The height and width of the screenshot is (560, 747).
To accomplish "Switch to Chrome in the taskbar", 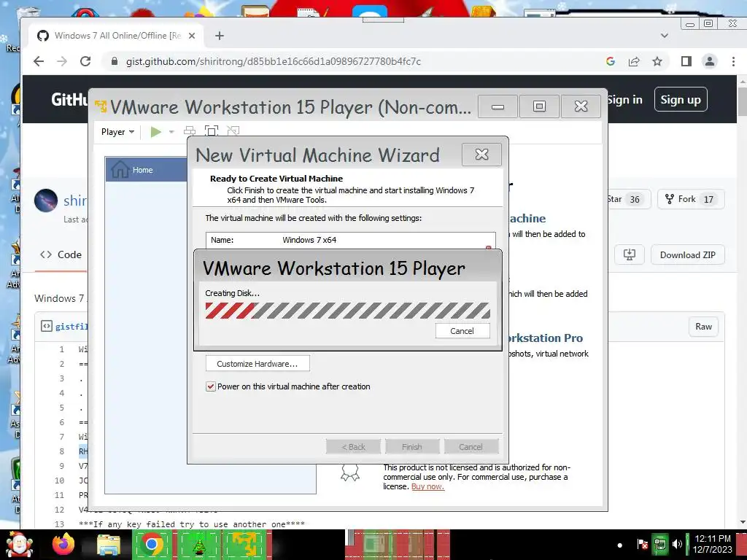I will pos(152,544).
